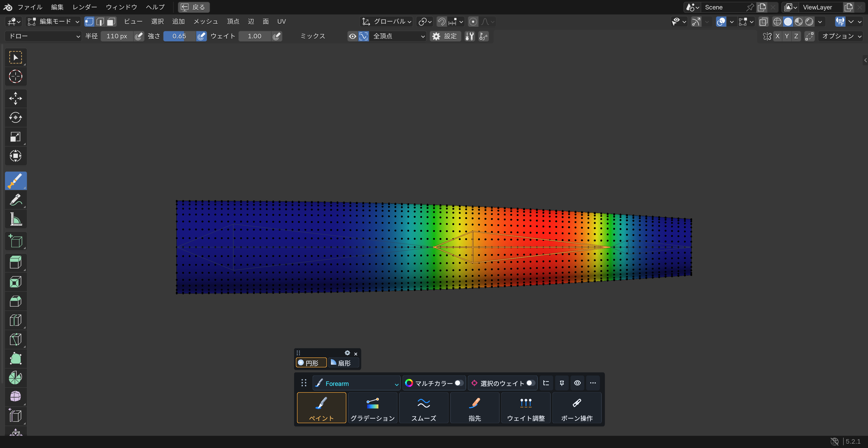Choose the Add Cube tool

pyautogui.click(x=16, y=241)
